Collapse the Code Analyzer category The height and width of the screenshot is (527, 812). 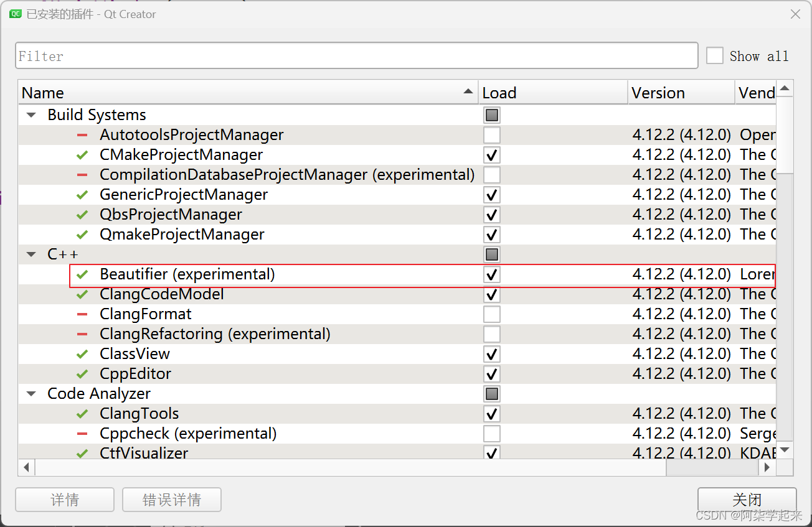[31, 394]
